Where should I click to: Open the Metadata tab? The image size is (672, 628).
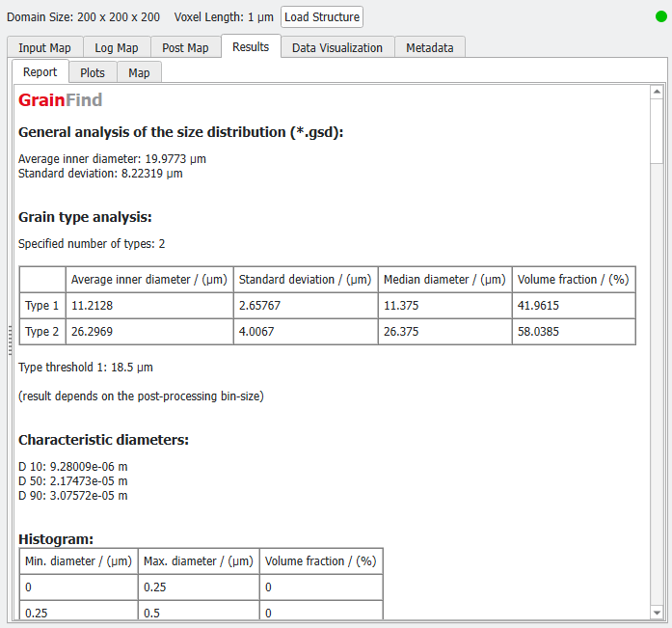[430, 47]
